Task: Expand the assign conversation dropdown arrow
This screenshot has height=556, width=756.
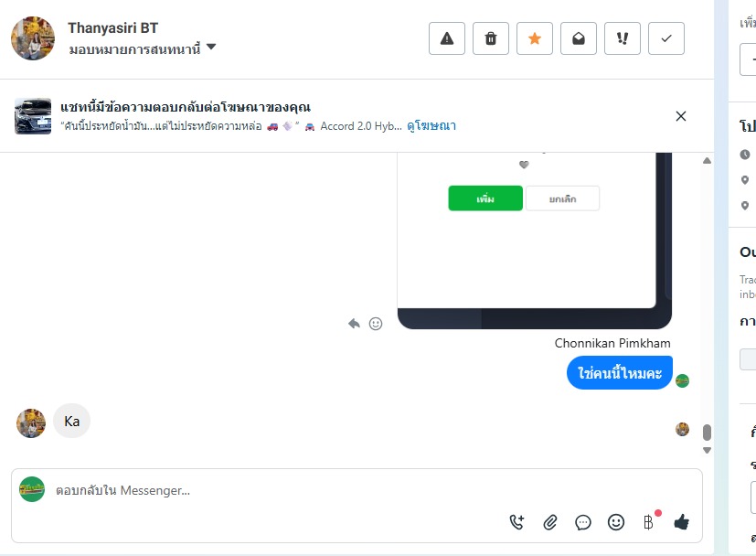Action: 211,47
